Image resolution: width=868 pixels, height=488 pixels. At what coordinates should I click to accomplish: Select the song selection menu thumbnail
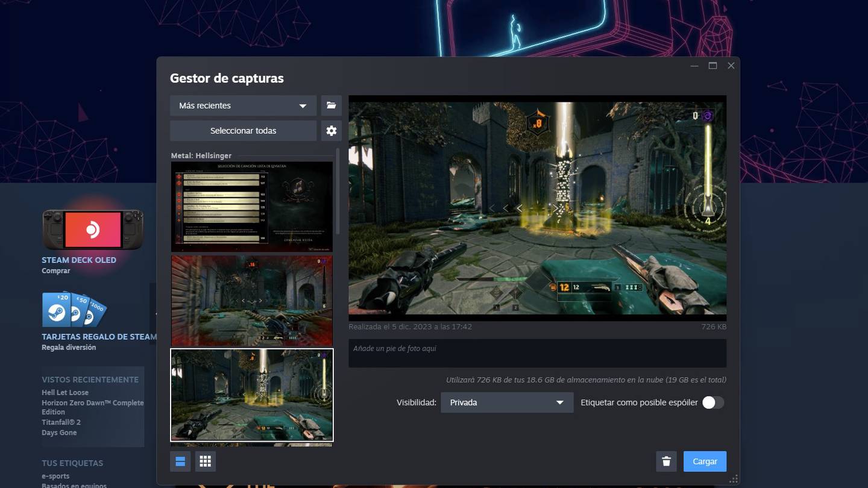251,207
